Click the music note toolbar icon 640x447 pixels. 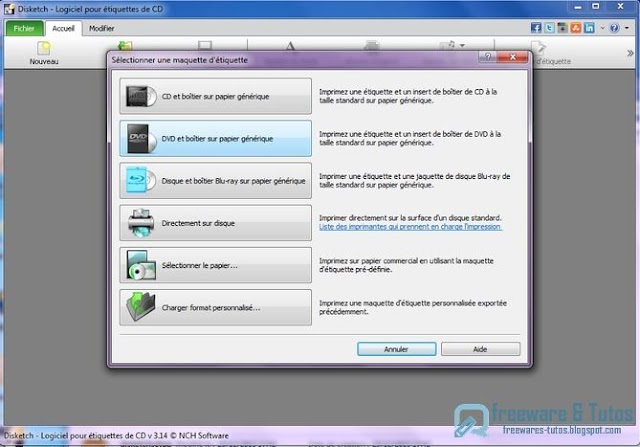447,45
